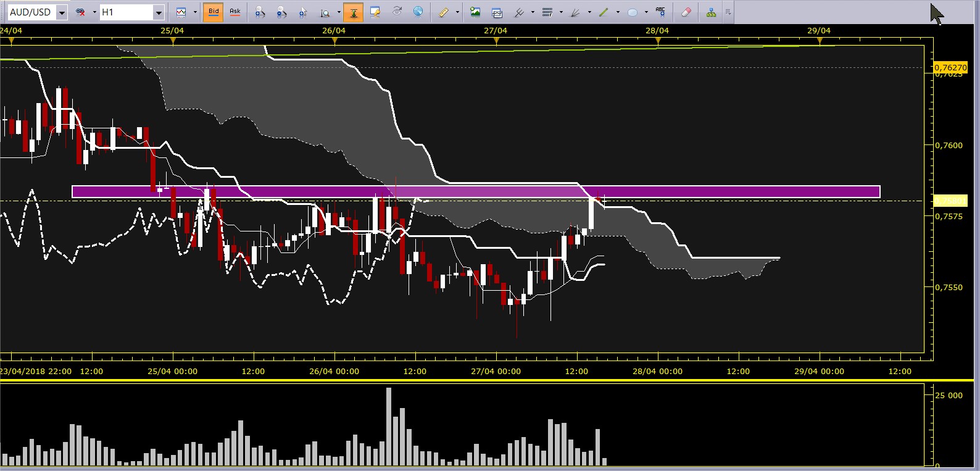Open the AUD/USD instrument dropdown
Image resolution: width=980 pixels, height=471 pixels.
click(x=62, y=12)
